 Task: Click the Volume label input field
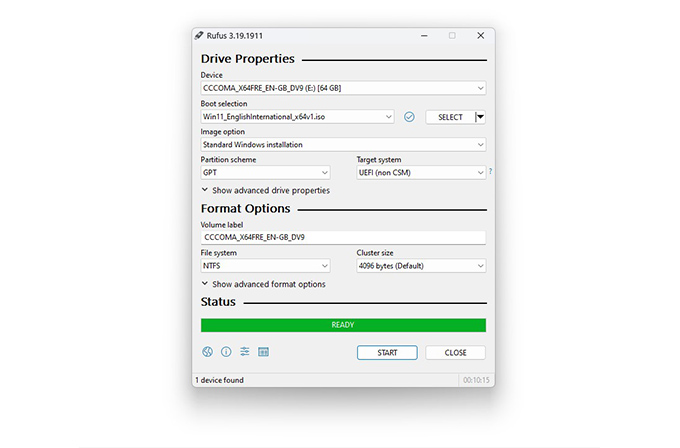pyautogui.click(x=343, y=237)
